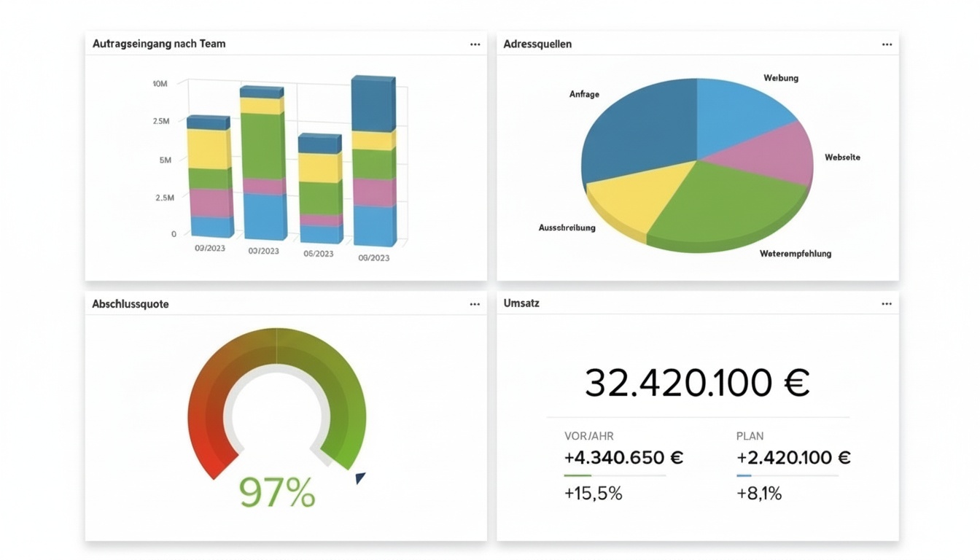Click the 03/2023 axis label
The image size is (980, 560).
click(x=210, y=247)
